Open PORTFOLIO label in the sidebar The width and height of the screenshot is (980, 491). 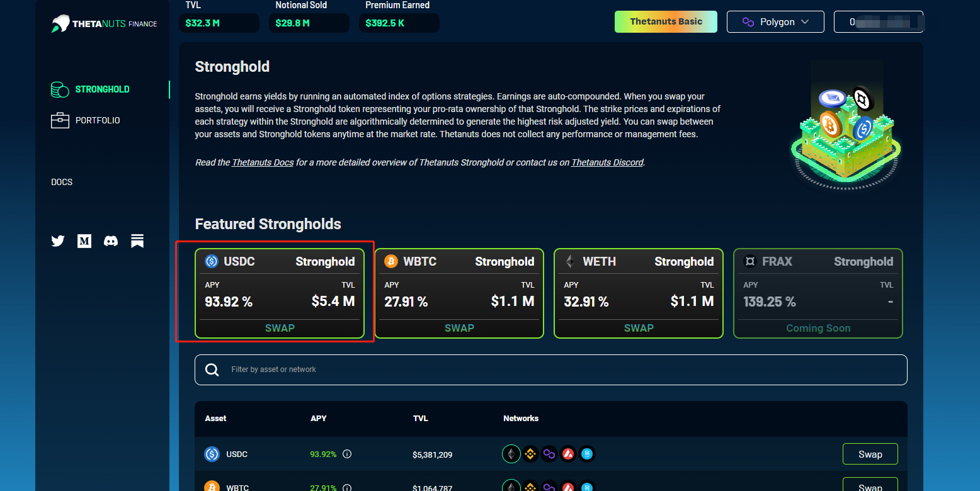click(x=98, y=120)
